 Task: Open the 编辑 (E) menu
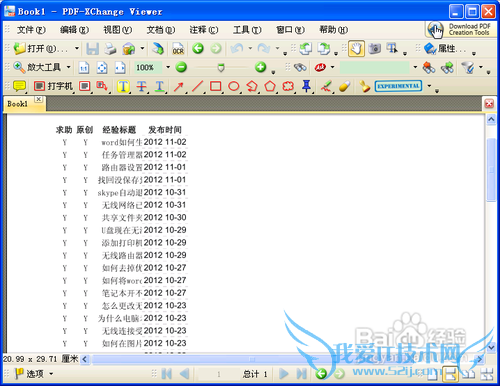tap(74, 30)
